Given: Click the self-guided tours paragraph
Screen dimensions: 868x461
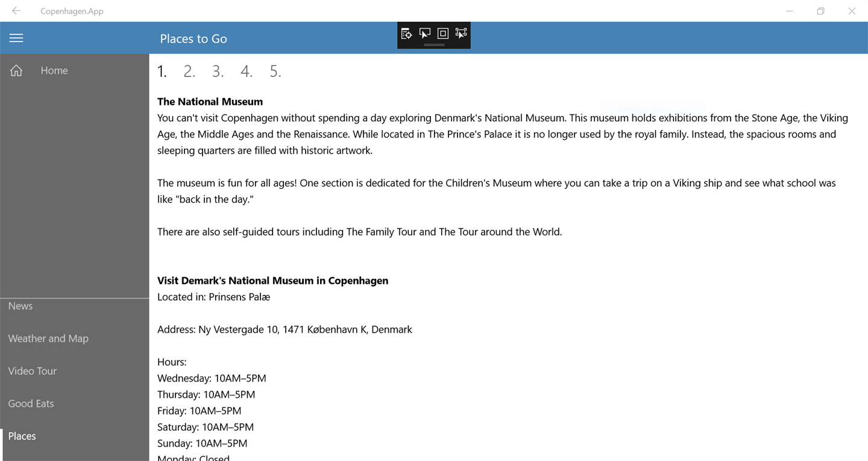Looking at the screenshot, I should pyautogui.click(x=360, y=232).
